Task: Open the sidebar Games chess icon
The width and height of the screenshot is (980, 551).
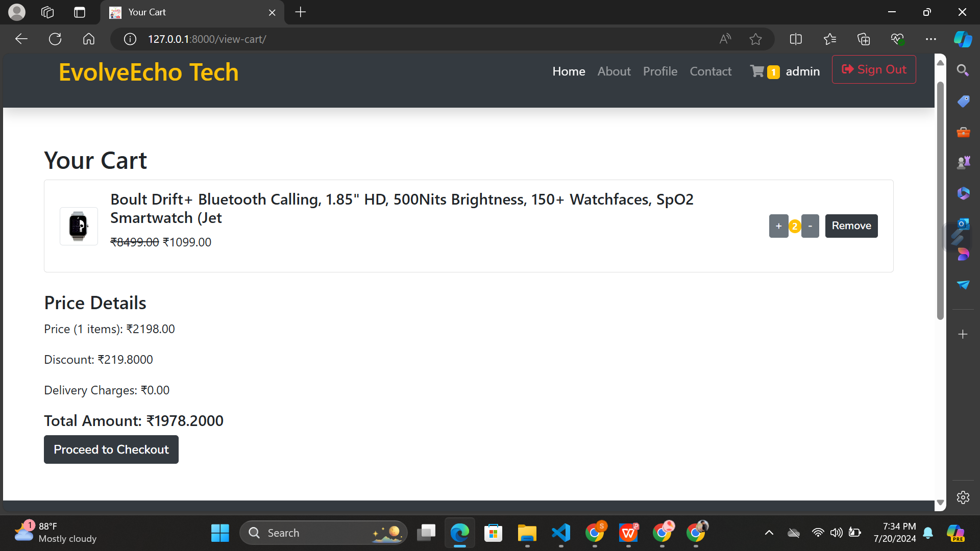Action: (x=963, y=163)
